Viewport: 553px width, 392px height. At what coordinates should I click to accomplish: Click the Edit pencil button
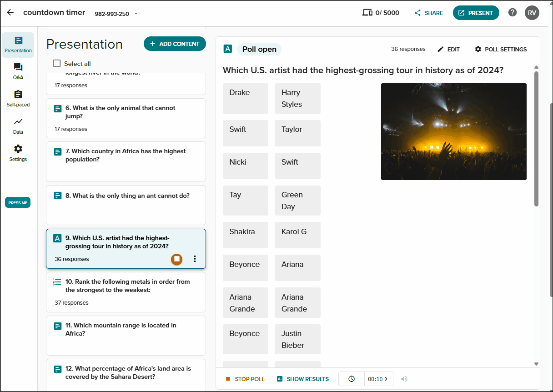pos(449,49)
